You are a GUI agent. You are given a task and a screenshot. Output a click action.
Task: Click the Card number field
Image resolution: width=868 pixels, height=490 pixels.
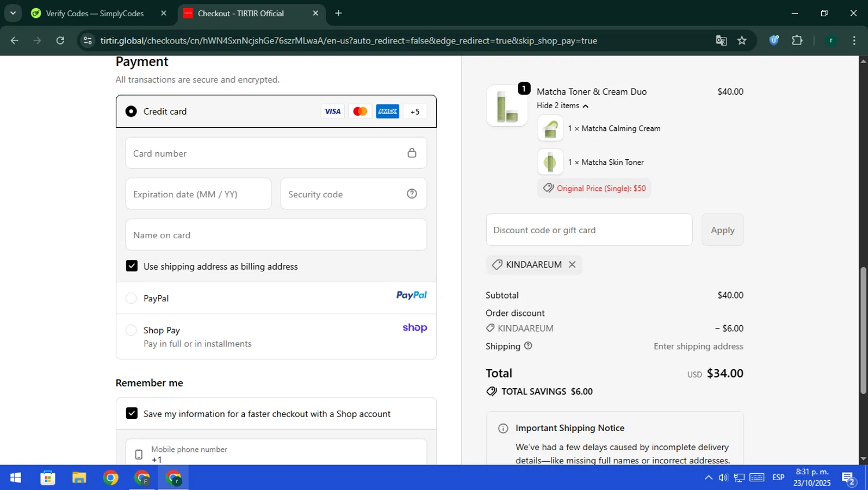tap(276, 153)
